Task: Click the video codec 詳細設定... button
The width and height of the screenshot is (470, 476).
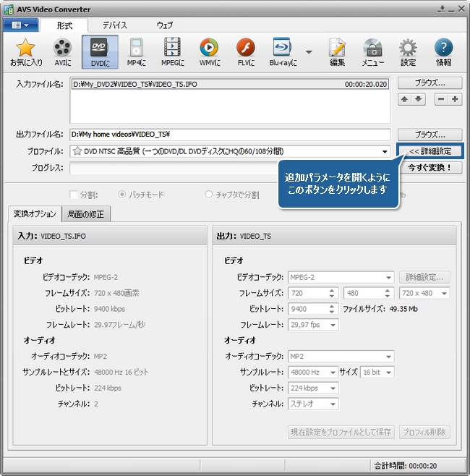Action: pos(424,277)
